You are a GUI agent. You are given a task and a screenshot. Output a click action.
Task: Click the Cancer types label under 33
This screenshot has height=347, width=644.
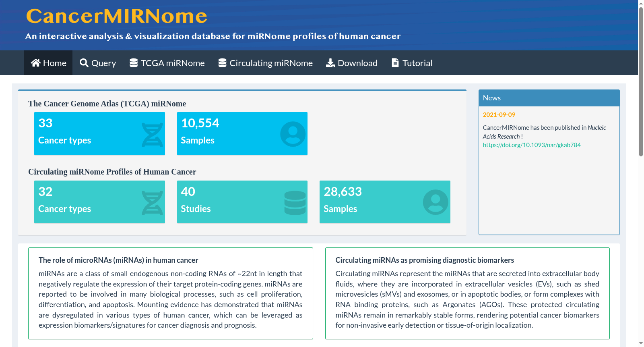(64, 140)
